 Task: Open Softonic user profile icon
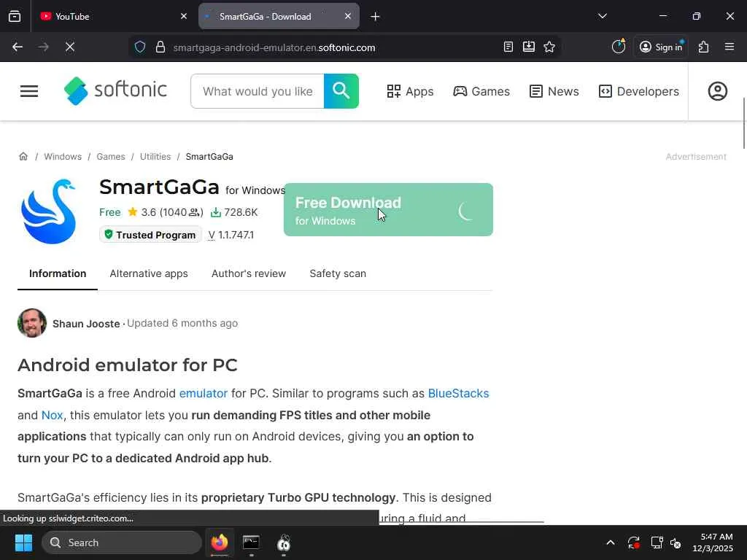(x=718, y=91)
